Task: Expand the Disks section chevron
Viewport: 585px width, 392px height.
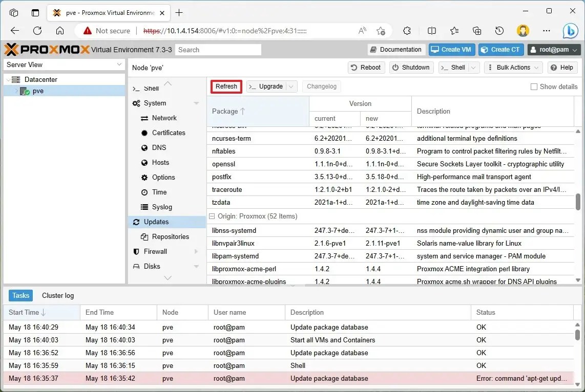Action: (x=196, y=266)
